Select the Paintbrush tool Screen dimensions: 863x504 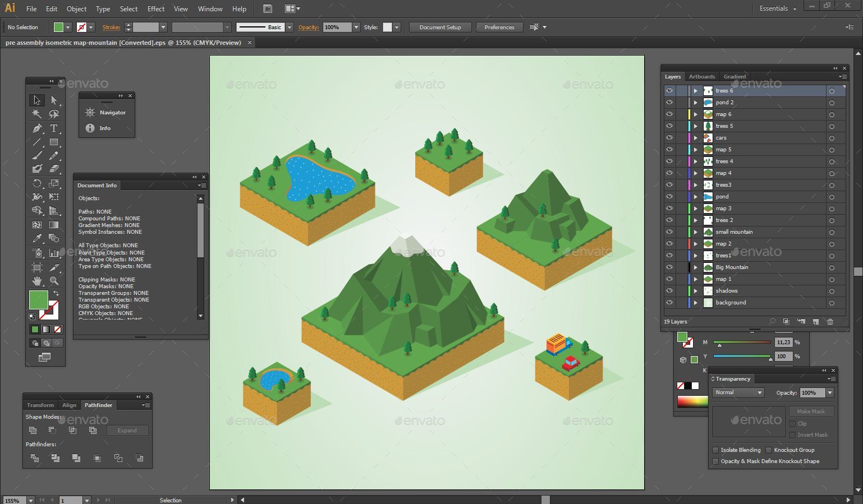[x=36, y=155]
